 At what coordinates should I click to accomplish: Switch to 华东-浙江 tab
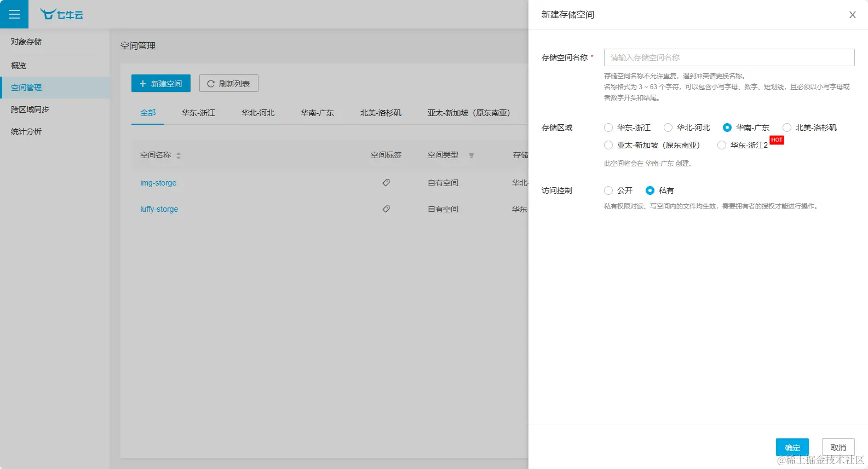(x=198, y=113)
